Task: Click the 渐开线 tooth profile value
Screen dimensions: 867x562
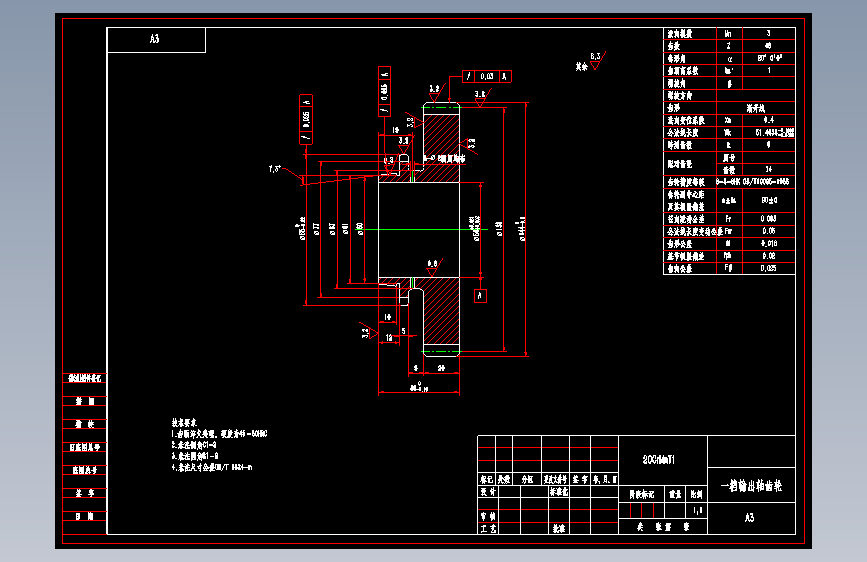Action: tap(755, 108)
